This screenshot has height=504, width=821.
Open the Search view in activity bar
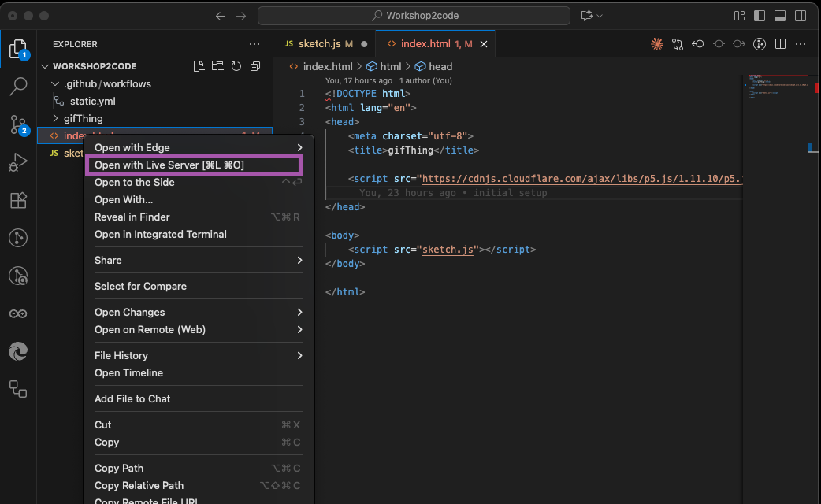tap(18, 87)
